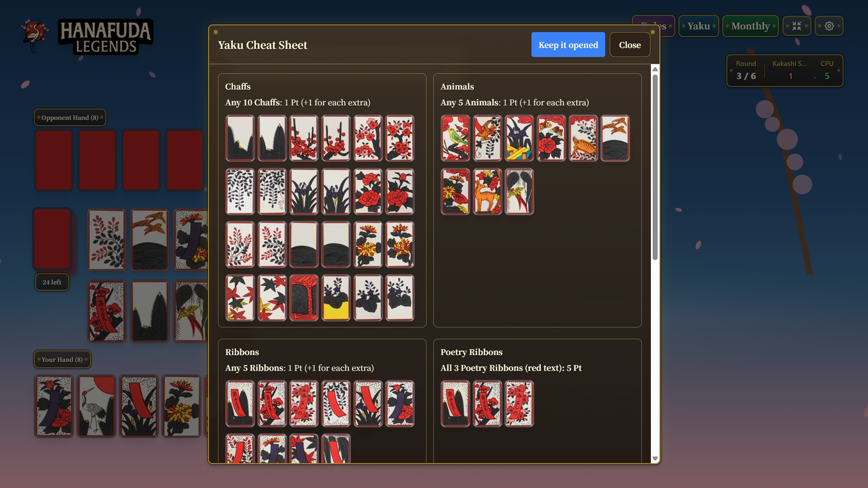Select the cuckoo wisteria card in Animals

coord(487,138)
